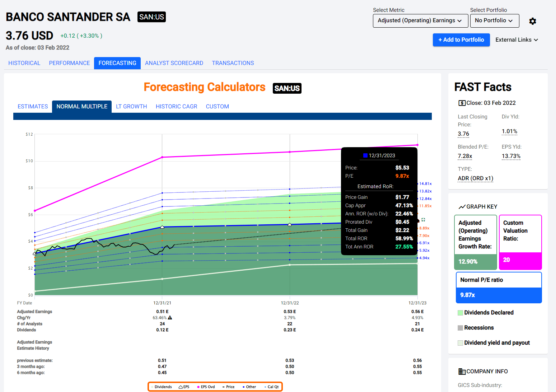556x392 pixels.
Task: Click the 11.85x multiple line label
Action: [x=425, y=206]
